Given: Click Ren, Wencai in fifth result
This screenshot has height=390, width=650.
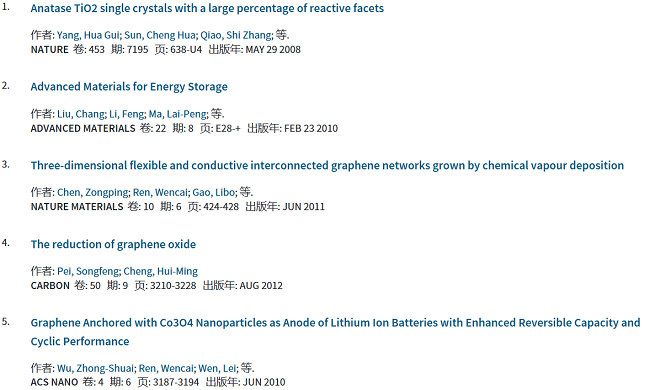Looking at the screenshot, I should (x=166, y=368).
